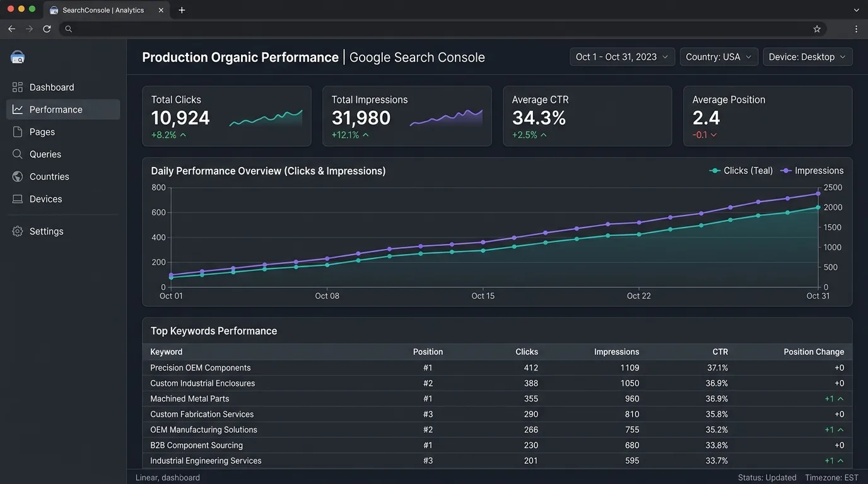The image size is (868, 484).
Task: Toggle the Clicks (Teal) legend series
Action: [x=741, y=171]
